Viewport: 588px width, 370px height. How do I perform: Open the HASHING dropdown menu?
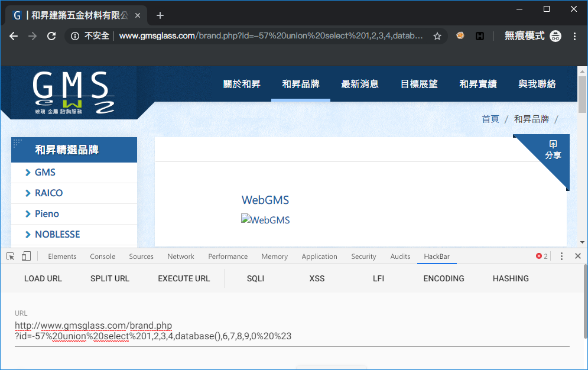[x=511, y=278]
